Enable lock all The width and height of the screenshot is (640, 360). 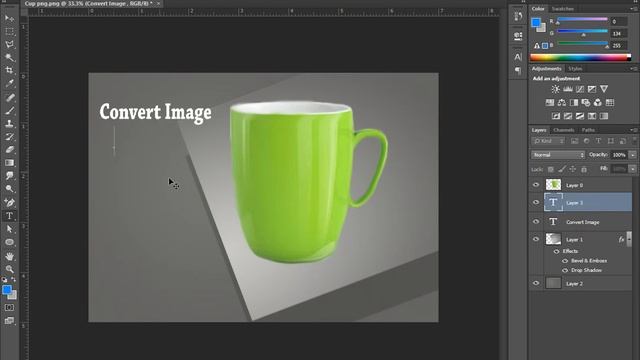[584, 169]
